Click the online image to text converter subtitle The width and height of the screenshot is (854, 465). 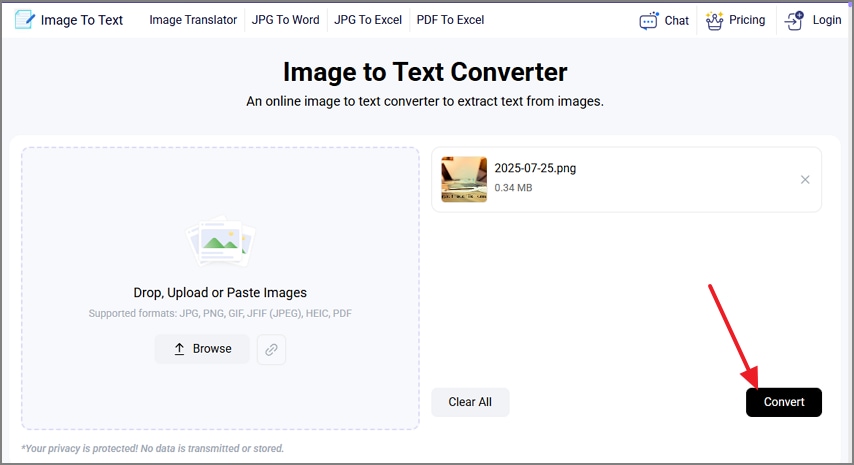[x=425, y=102]
